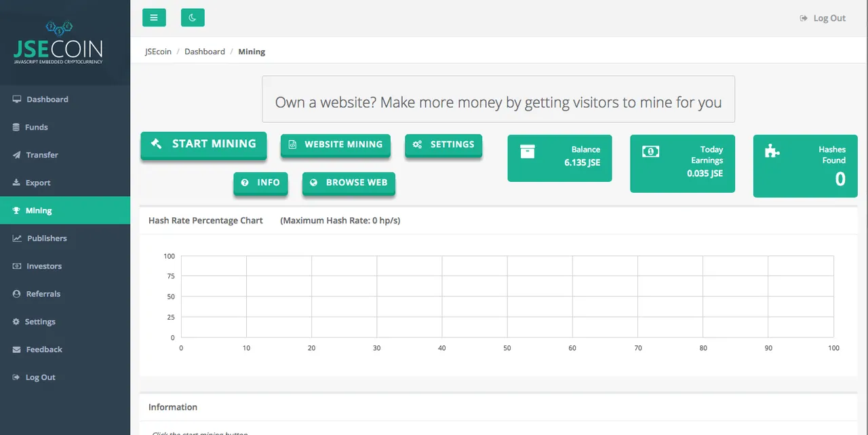Open Feedback in the sidebar
868x435 pixels.
pos(65,349)
